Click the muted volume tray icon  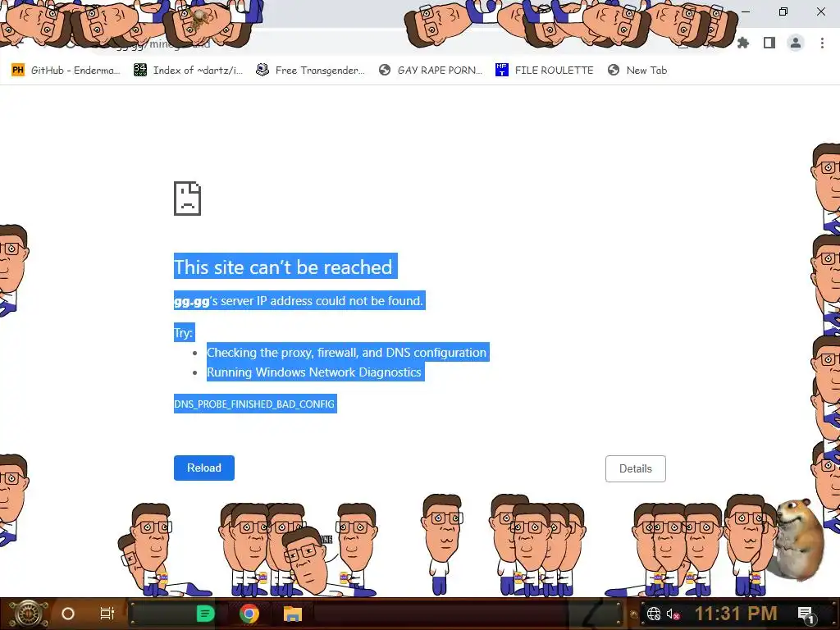673,614
